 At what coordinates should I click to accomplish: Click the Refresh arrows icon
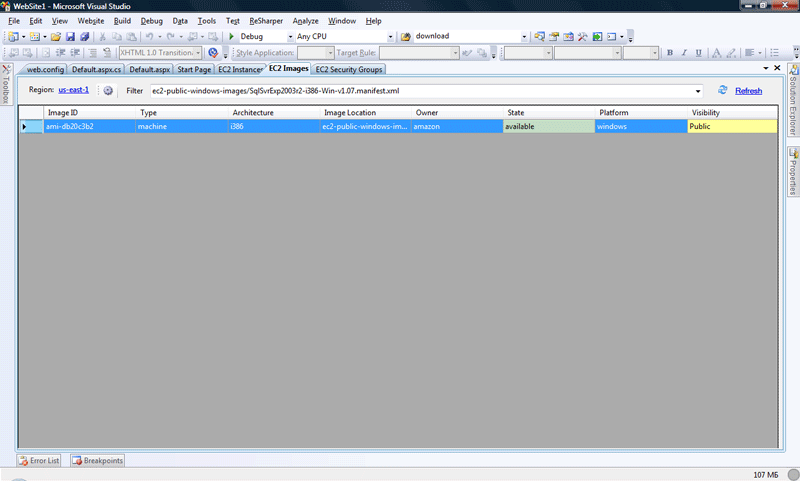(x=722, y=90)
